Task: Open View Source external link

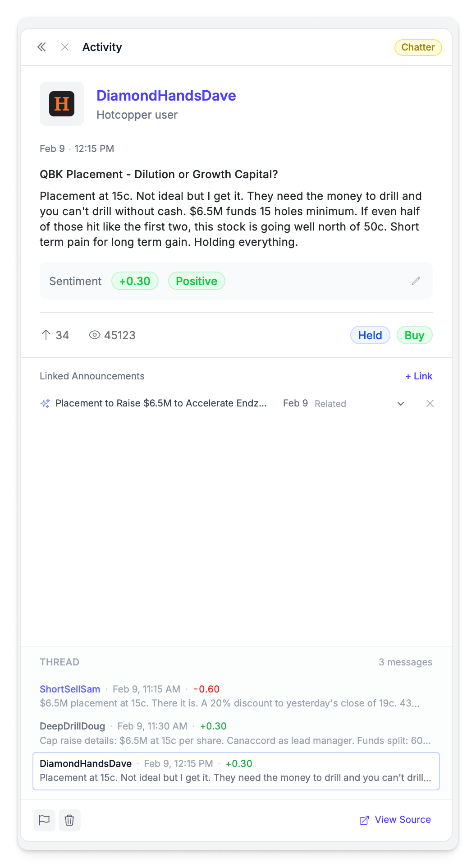Action: [x=395, y=820]
